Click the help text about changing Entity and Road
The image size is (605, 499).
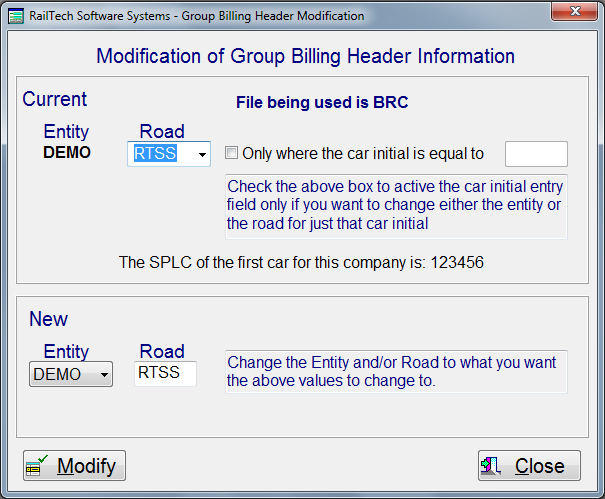395,371
